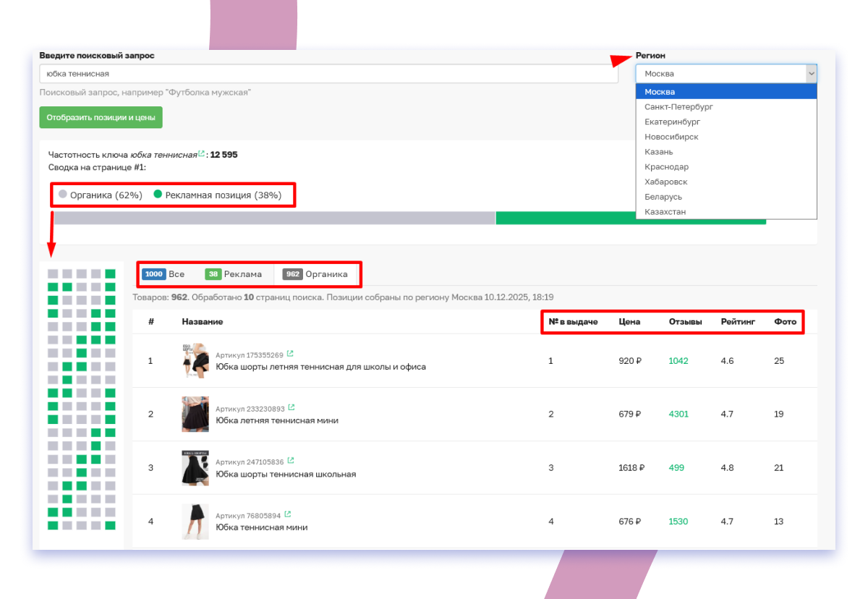Open external link icon beside Артикул 247105836
Image resolution: width=868 pixels, height=599 pixels.
pyautogui.click(x=290, y=461)
